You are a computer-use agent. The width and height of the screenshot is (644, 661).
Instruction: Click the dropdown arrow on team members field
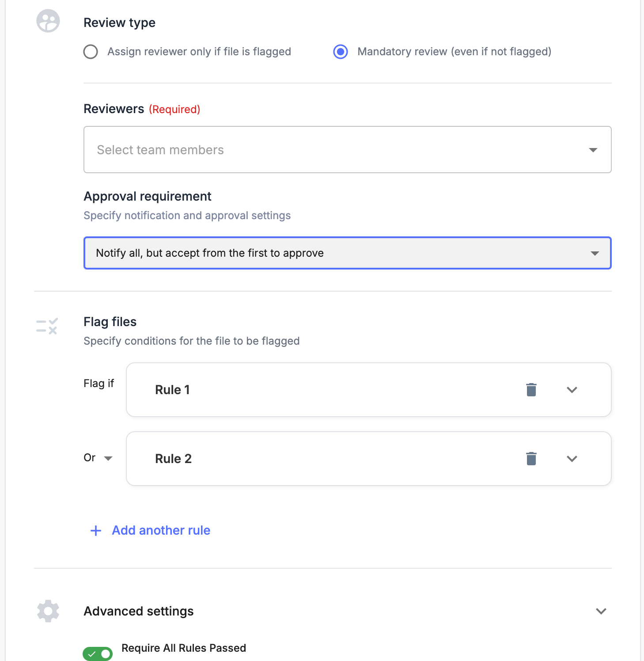pyautogui.click(x=593, y=150)
